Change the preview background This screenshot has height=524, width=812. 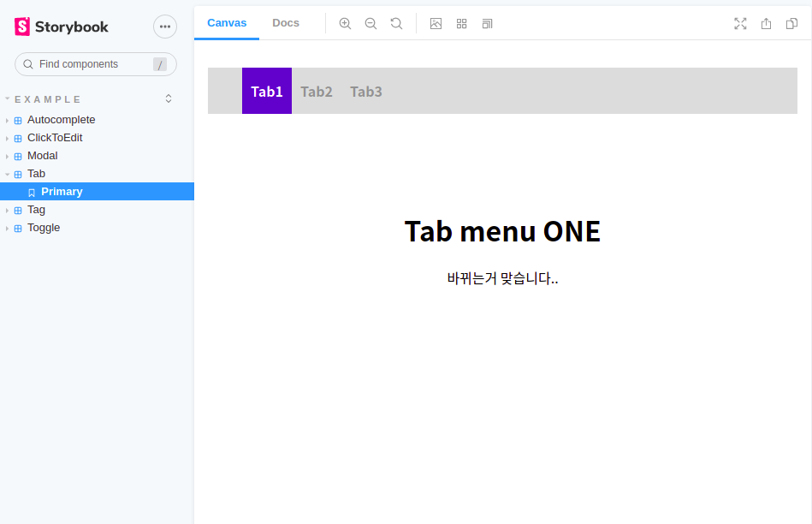436,23
